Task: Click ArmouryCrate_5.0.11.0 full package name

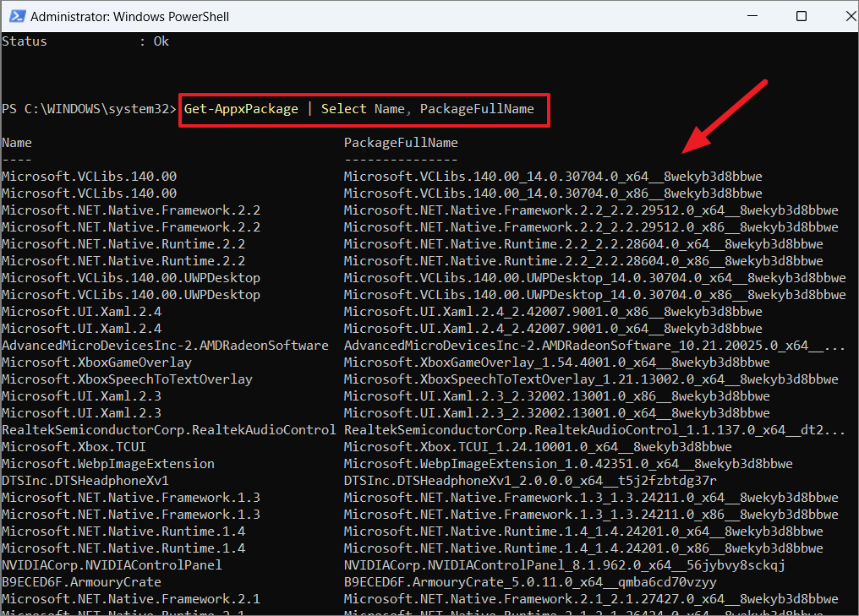Action: tap(530, 582)
